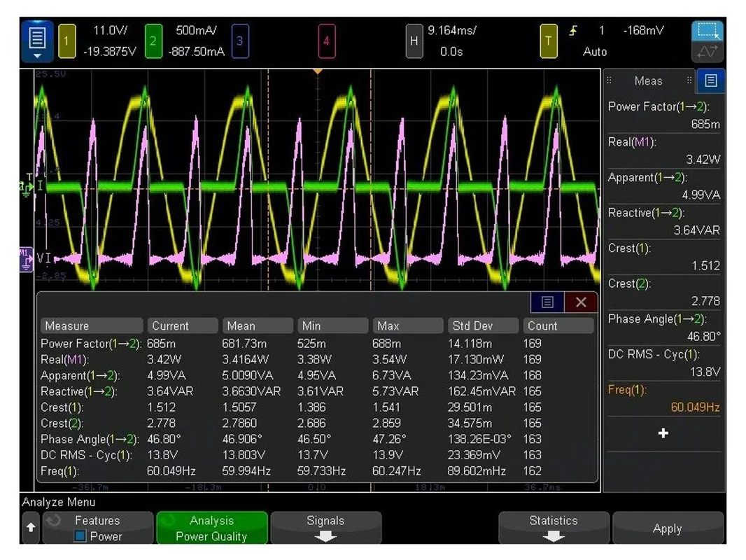Select highlighted Freq(1) in Meas sidebar
This screenshot has width=746, height=560.
[x=664, y=399]
